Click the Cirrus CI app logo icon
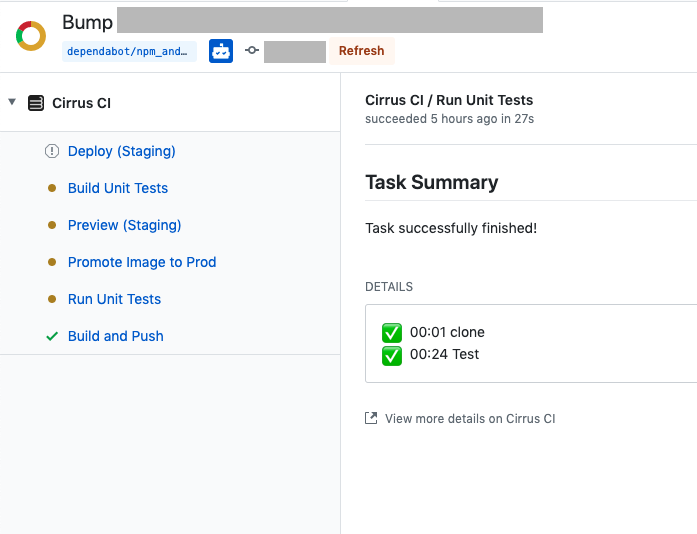This screenshot has height=534, width=697. point(36,103)
